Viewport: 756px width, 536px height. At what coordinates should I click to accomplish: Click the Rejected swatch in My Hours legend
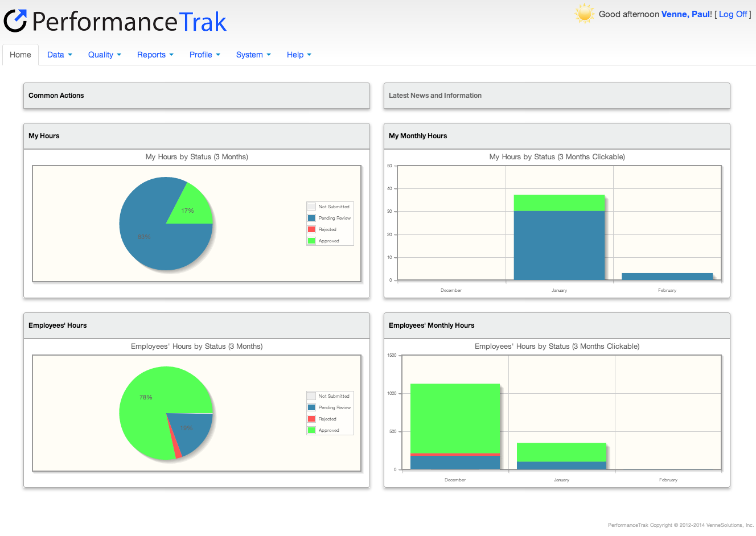tap(311, 229)
